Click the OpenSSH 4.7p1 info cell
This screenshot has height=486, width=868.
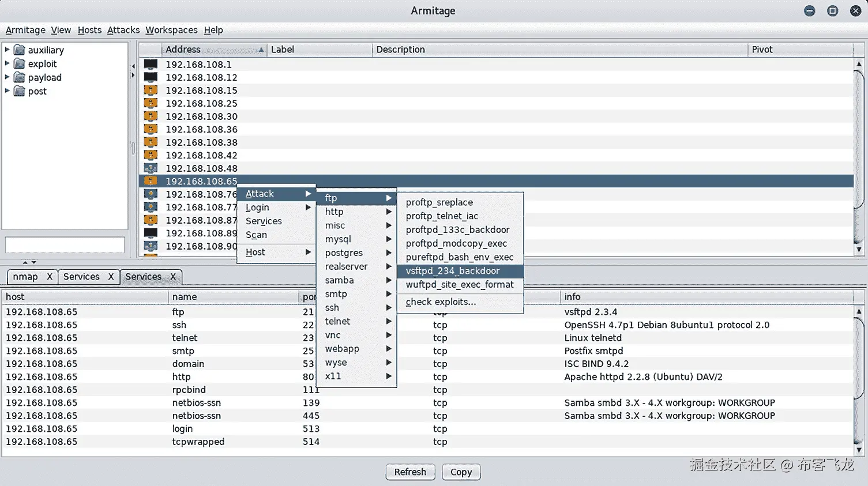[x=667, y=325]
